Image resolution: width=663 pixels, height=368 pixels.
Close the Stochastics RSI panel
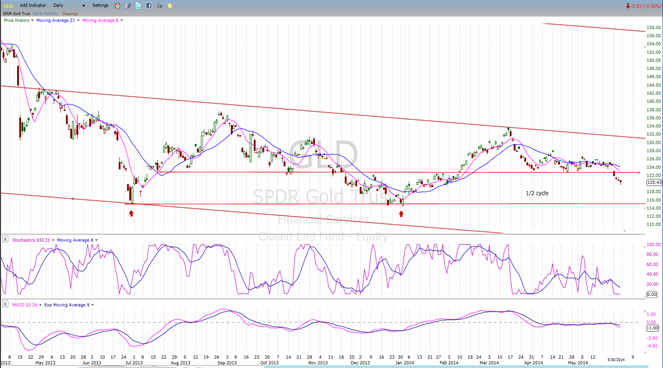click(5, 240)
